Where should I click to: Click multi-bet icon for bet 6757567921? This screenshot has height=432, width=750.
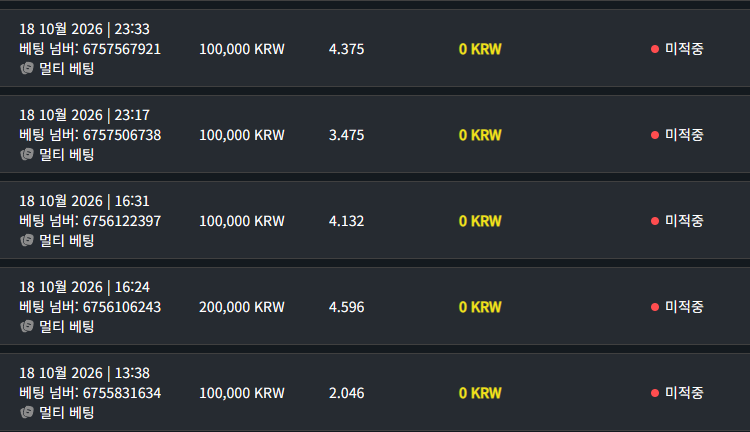(27, 68)
